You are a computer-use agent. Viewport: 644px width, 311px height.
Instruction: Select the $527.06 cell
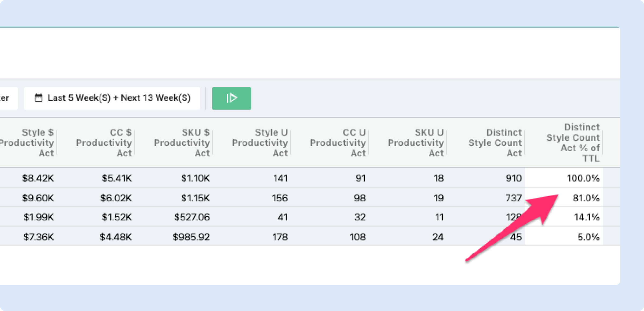tap(192, 217)
